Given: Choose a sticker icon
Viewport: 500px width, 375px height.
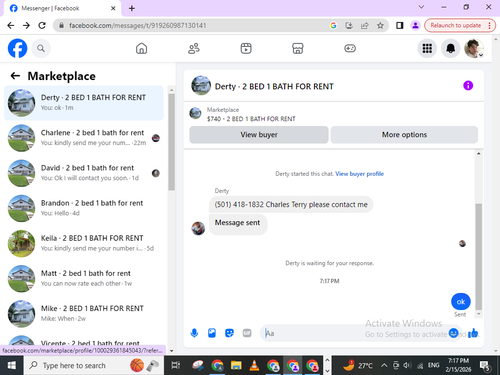Looking at the screenshot, I should pos(229,333).
